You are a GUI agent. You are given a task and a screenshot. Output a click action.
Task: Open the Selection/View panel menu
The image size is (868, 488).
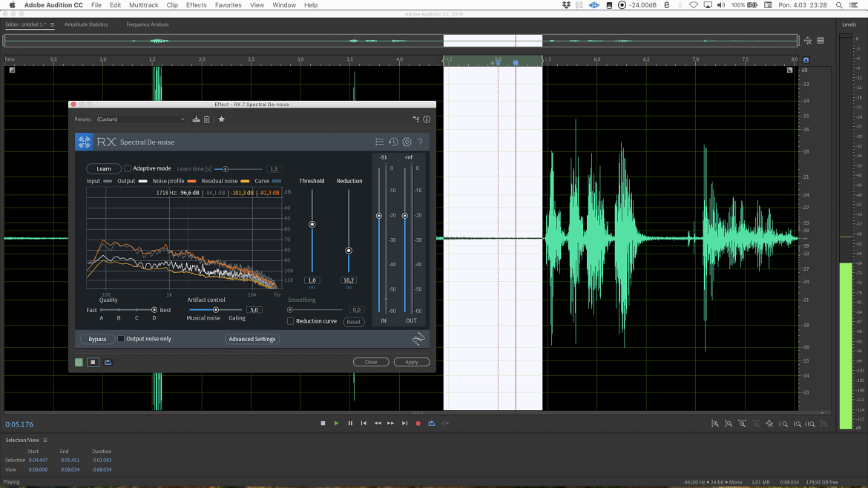click(45, 441)
